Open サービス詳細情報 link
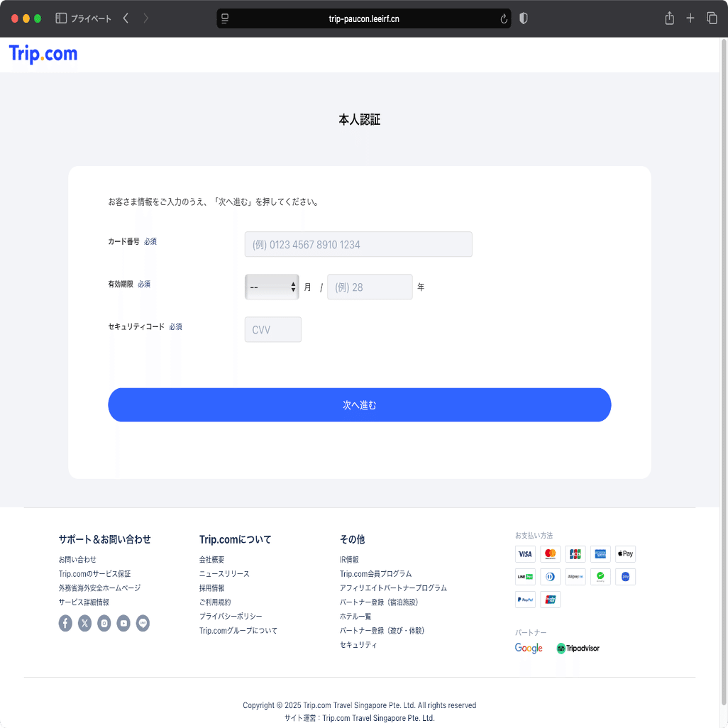This screenshot has height=728, width=728. click(x=84, y=602)
